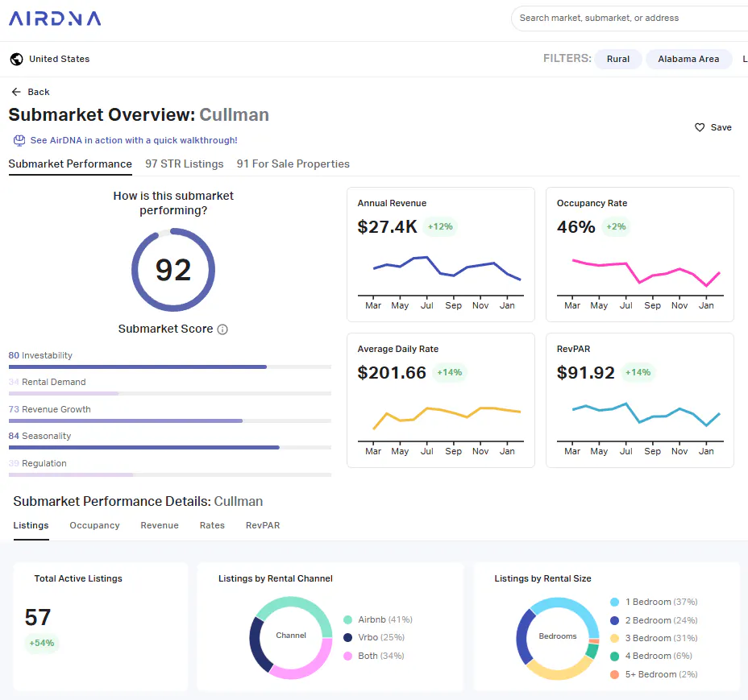Click the Annual Revenue chart card

441,255
